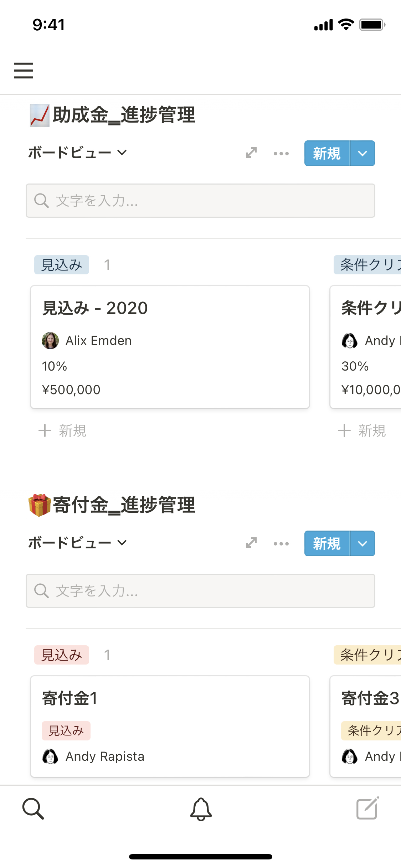Open more options for 助成金_進捗管理 board
This screenshot has height=868, width=401.
(x=281, y=154)
